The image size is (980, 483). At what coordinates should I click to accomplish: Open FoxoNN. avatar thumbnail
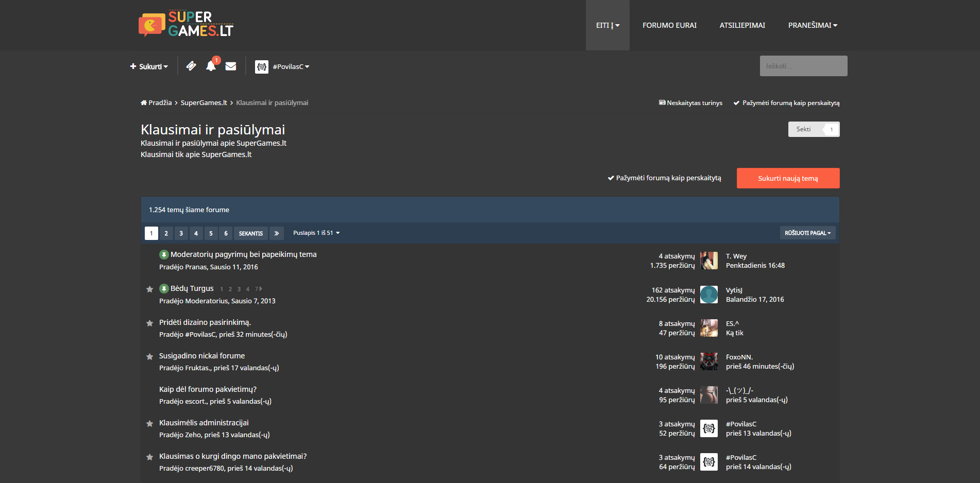(709, 361)
